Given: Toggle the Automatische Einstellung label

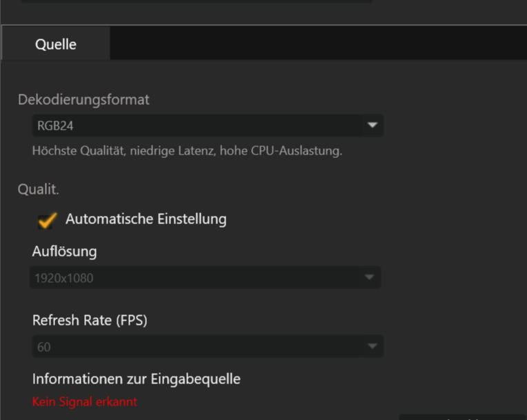Looking at the screenshot, I should (146, 219).
